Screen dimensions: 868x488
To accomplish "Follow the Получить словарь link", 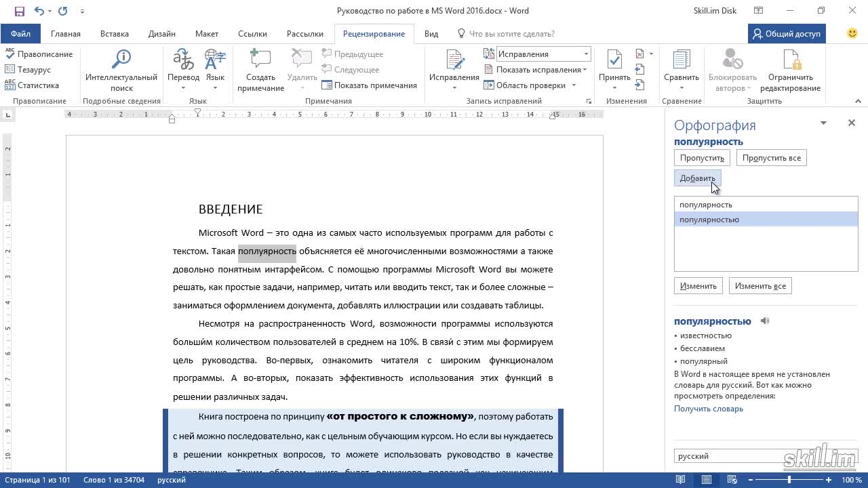I will (709, 409).
